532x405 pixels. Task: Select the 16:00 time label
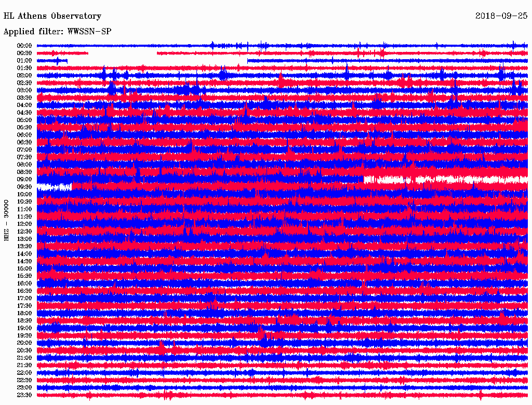point(24,283)
